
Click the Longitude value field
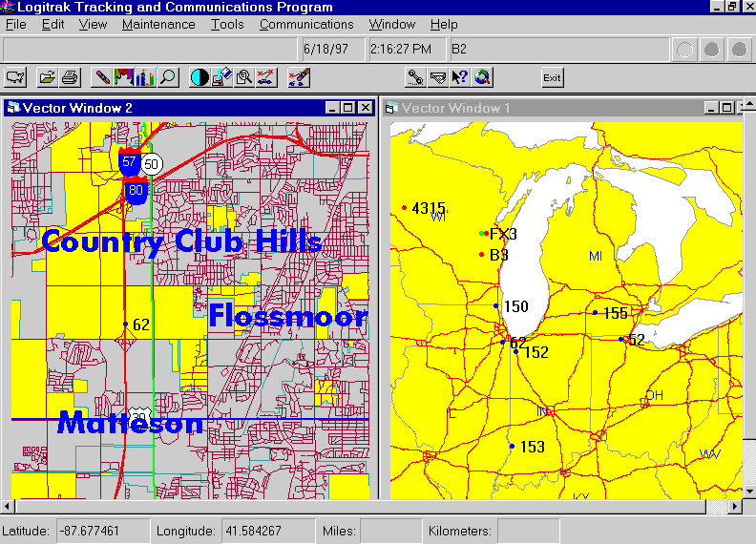pos(268,531)
